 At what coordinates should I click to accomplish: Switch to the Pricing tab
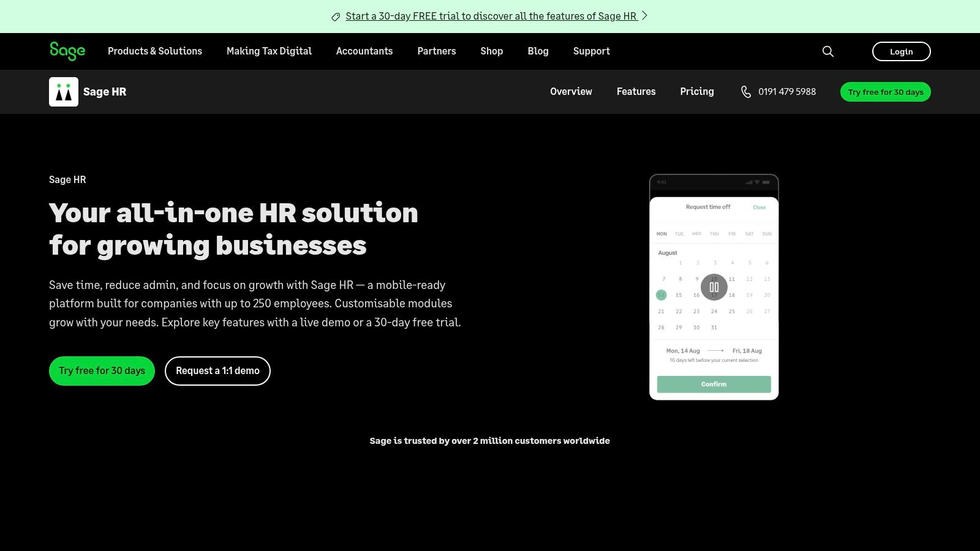(697, 91)
